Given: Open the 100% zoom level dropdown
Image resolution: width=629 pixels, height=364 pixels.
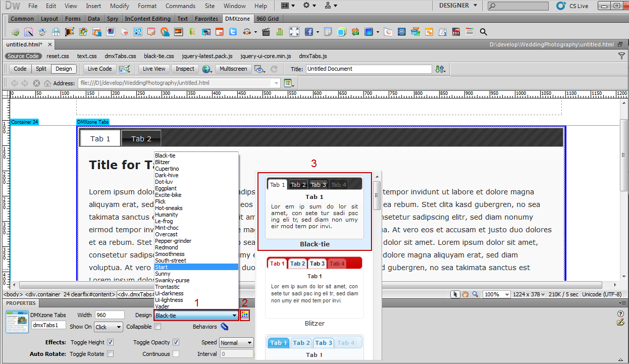Looking at the screenshot, I should point(496,294).
